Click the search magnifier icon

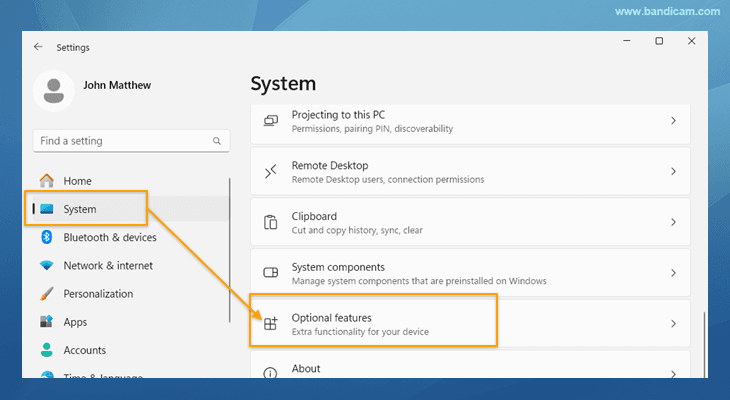pos(216,141)
